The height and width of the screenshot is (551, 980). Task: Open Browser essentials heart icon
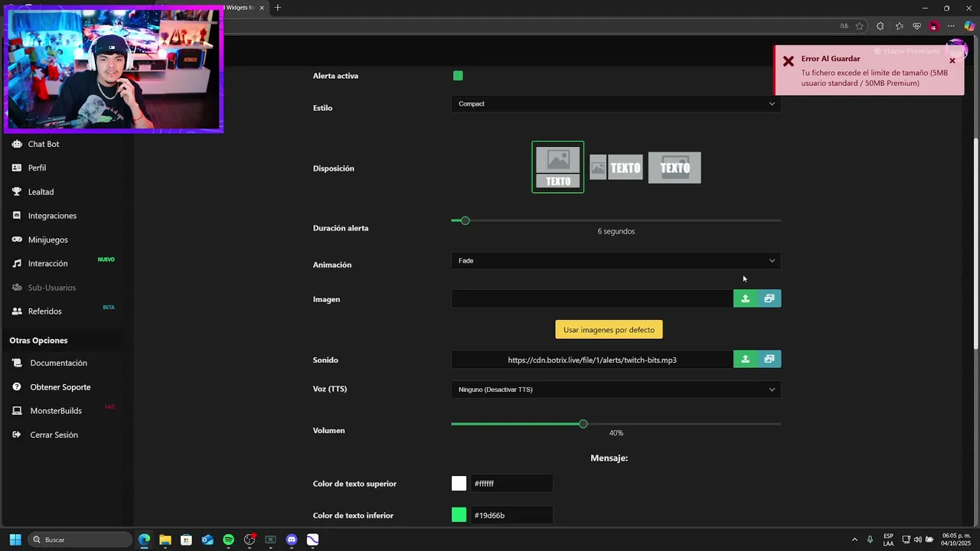(x=916, y=26)
